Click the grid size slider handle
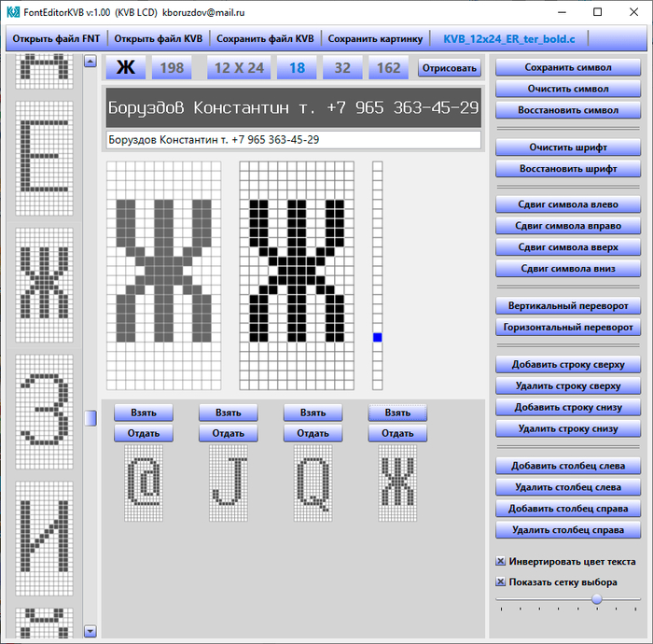Screen dimensions: 653x644 coord(597,599)
